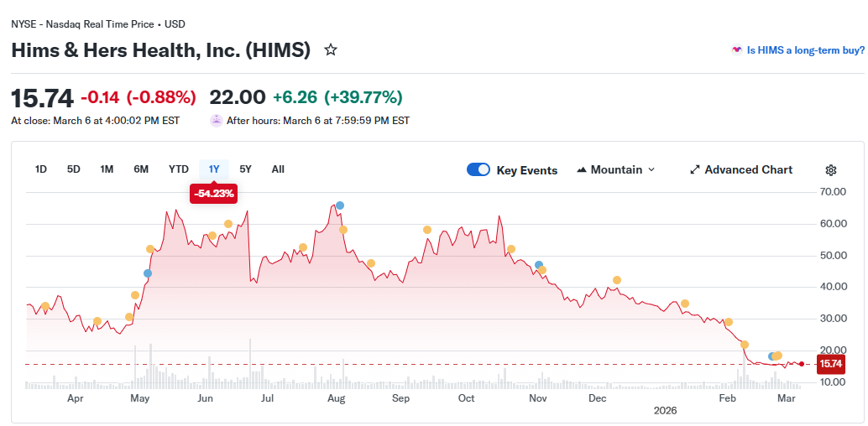
Task: Click the 70.00 y-axis label
Action: point(833,192)
